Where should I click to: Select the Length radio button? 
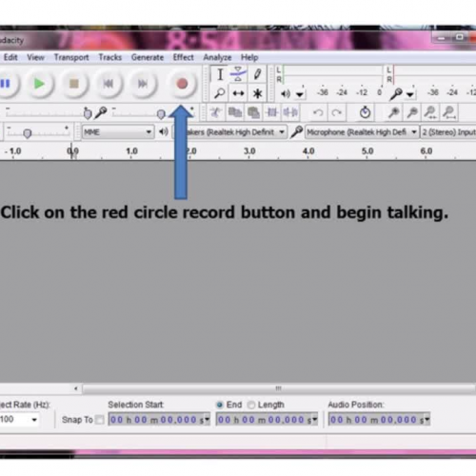pos(251,405)
